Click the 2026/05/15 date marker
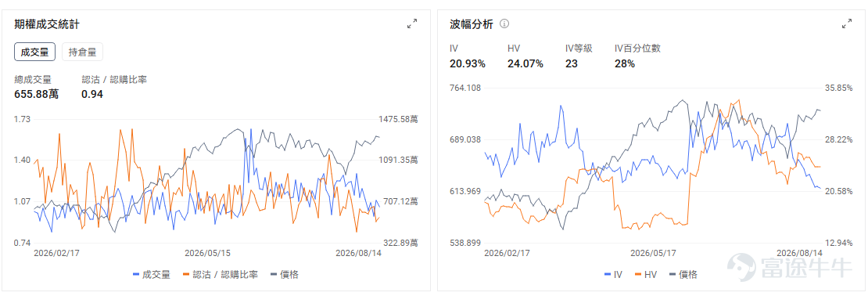This screenshot has height=296, width=868. pyautogui.click(x=207, y=253)
